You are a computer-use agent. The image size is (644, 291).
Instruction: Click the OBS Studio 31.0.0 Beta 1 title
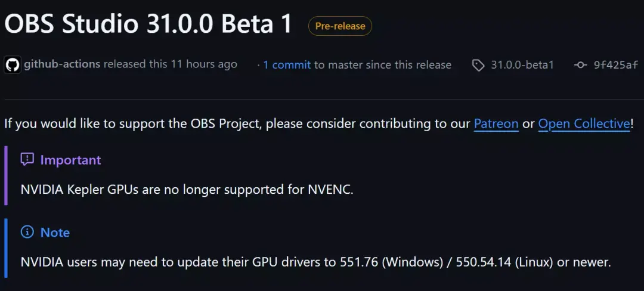pyautogui.click(x=148, y=24)
